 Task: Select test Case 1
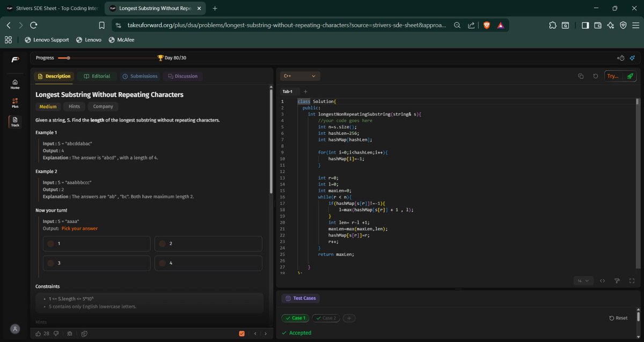coord(295,318)
